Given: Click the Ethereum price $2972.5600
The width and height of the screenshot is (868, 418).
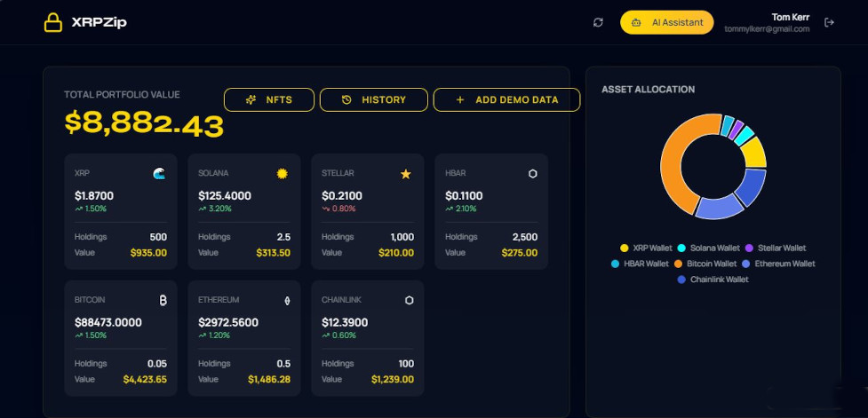Looking at the screenshot, I should tap(228, 322).
